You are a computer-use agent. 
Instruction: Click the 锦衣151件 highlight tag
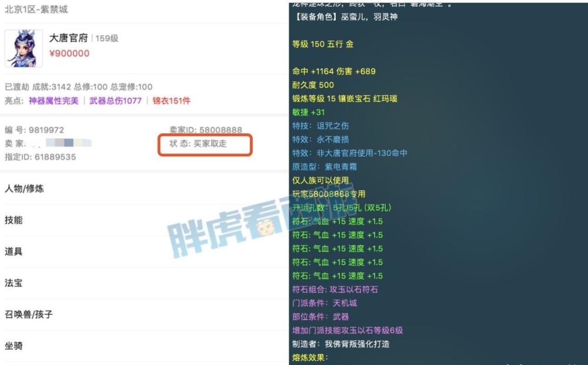171,101
